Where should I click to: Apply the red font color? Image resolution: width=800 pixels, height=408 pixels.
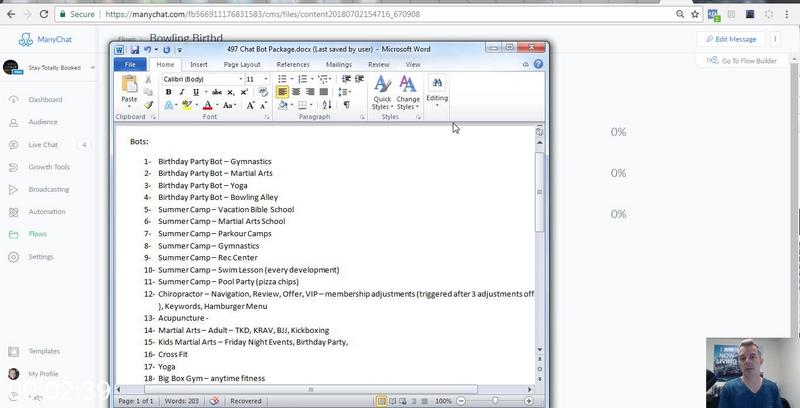coord(207,105)
